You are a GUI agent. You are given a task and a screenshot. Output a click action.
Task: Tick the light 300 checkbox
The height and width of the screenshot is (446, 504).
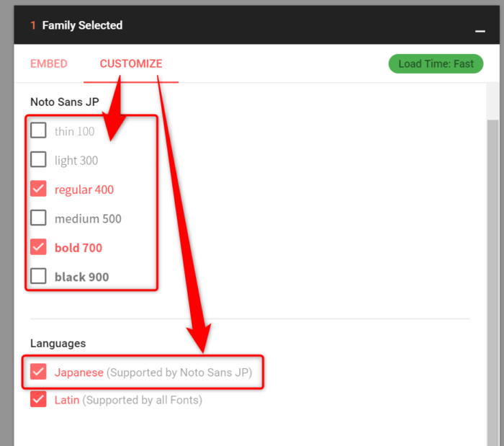39,159
